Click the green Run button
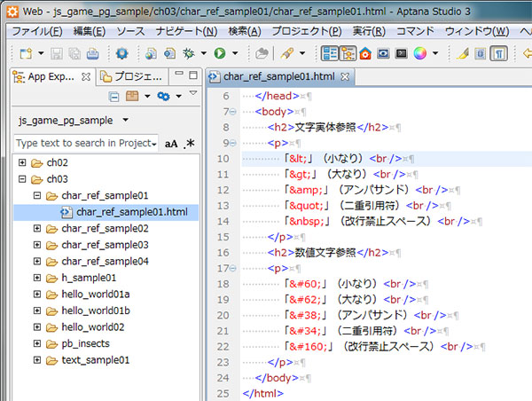The image size is (532, 401). pos(220,53)
